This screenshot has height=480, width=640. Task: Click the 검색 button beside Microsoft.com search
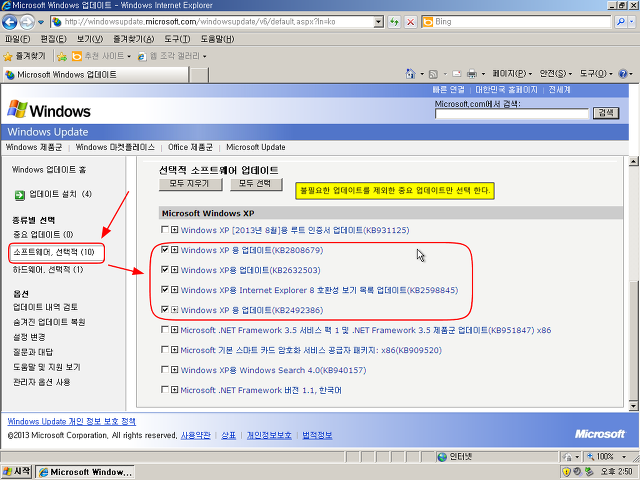point(606,113)
